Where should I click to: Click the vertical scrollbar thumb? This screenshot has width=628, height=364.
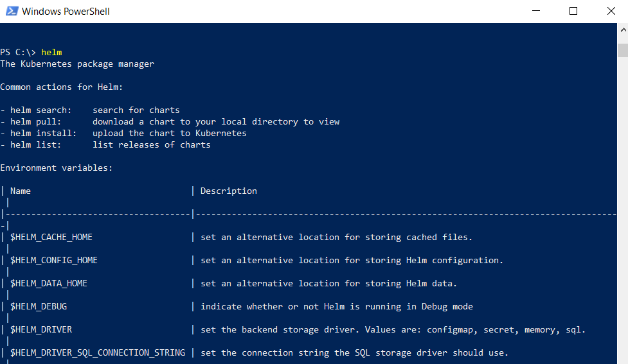(x=623, y=51)
